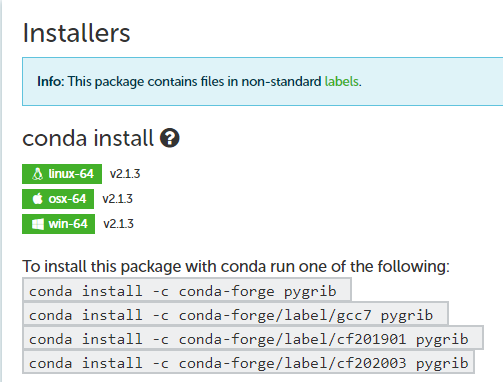Viewport: 503px width, 382px height.
Task: Select the label/gcc7 install command
Action: tap(235, 315)
